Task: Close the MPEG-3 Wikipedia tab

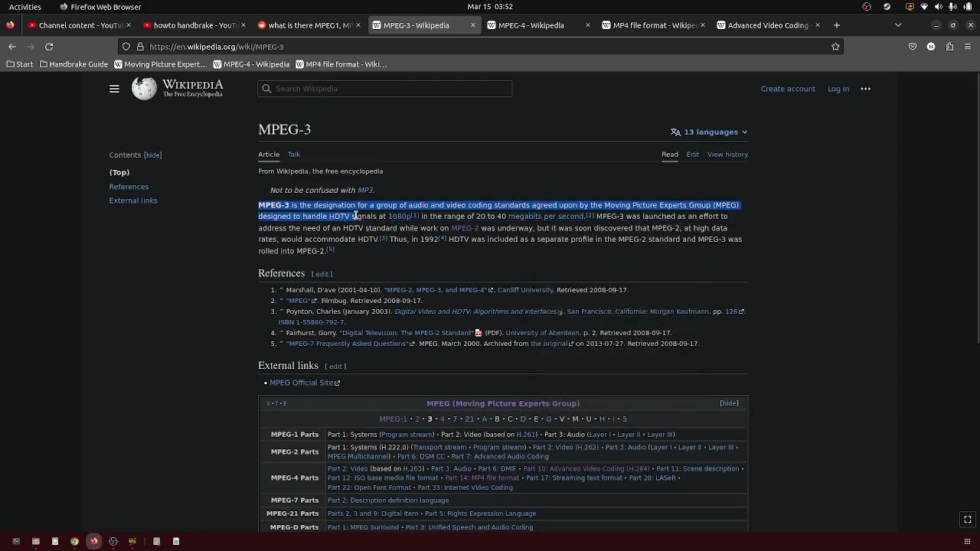Action: click(x=472, y=25)
